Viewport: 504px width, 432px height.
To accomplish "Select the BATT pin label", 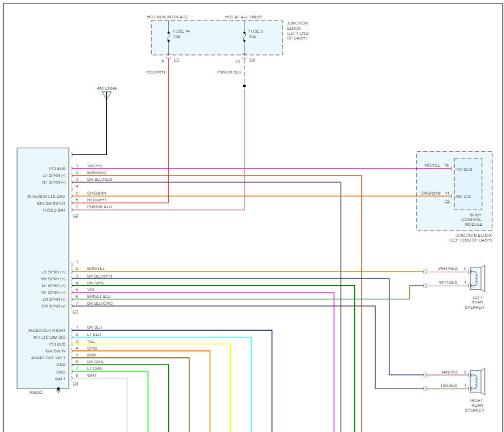I will click(x=60, y=379).
